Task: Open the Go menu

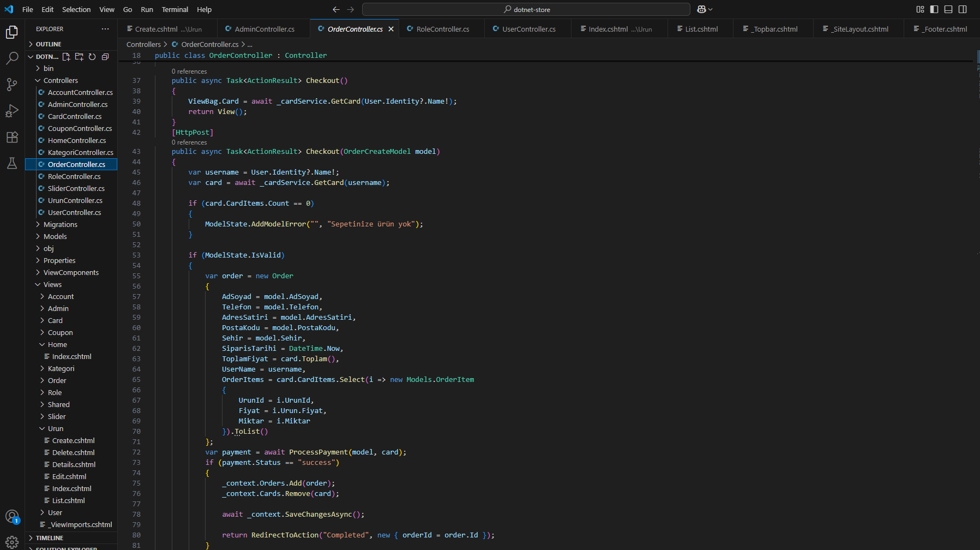Action: coord(128,9)
